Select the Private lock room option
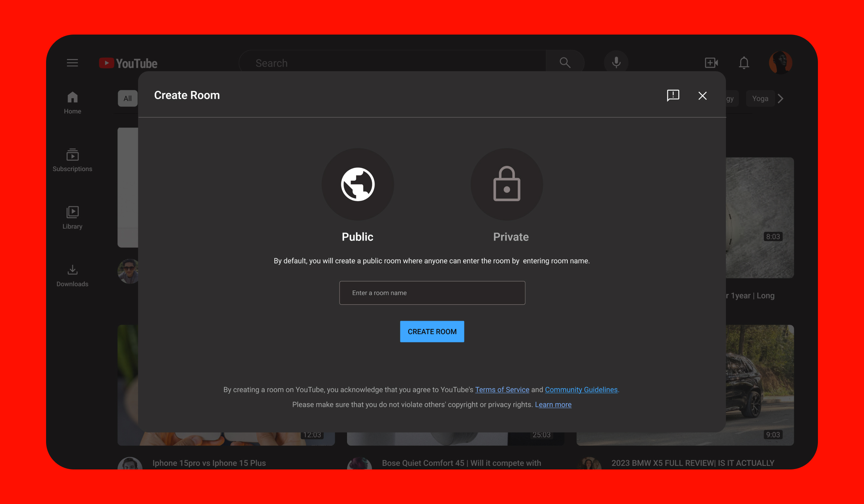 pos(507,184)
